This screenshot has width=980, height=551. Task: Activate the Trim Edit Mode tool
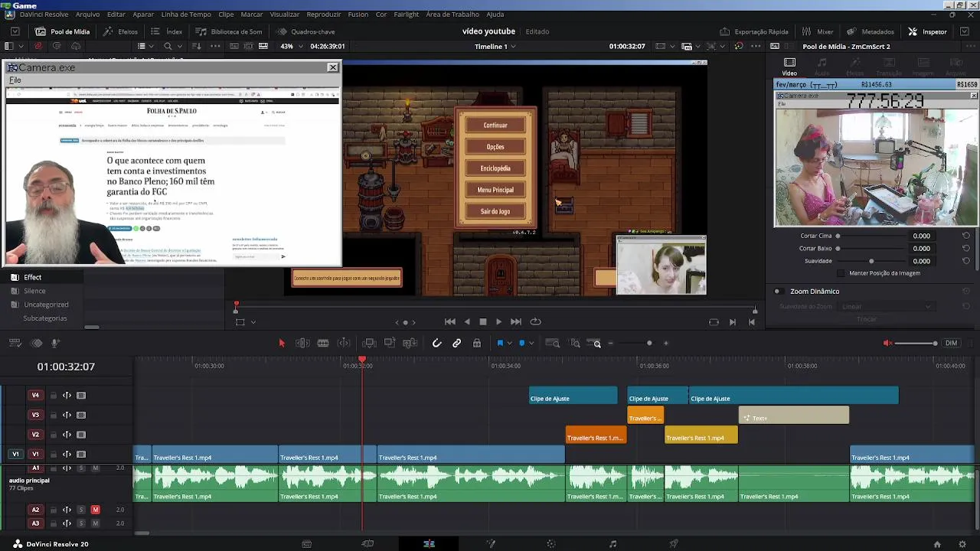point(302,343)
